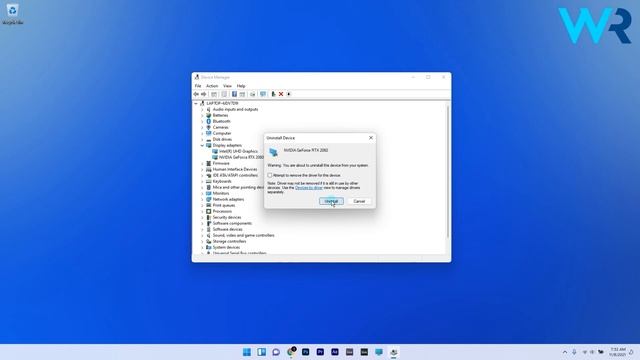Open the Action menu
This screenshot has height=360, width=640.
(x=212, y=86)
